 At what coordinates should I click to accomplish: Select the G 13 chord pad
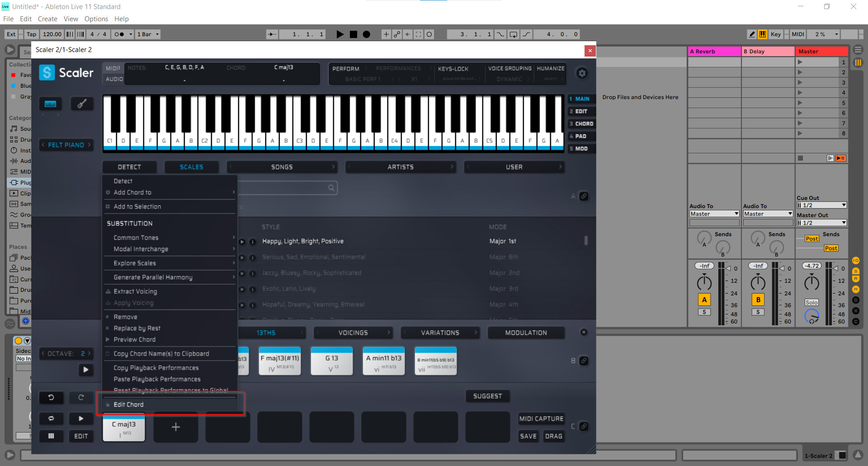[x=331, y=361]
